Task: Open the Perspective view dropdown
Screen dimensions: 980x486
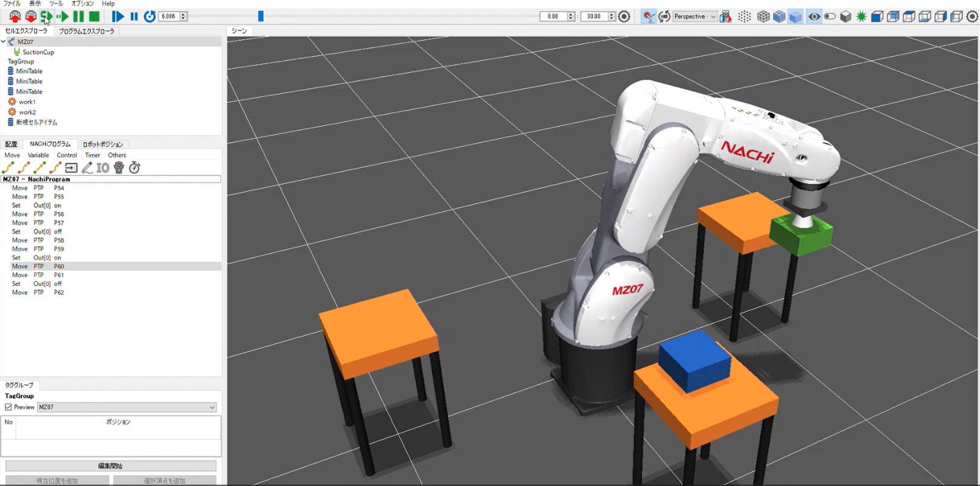Action: pos(694,16)
